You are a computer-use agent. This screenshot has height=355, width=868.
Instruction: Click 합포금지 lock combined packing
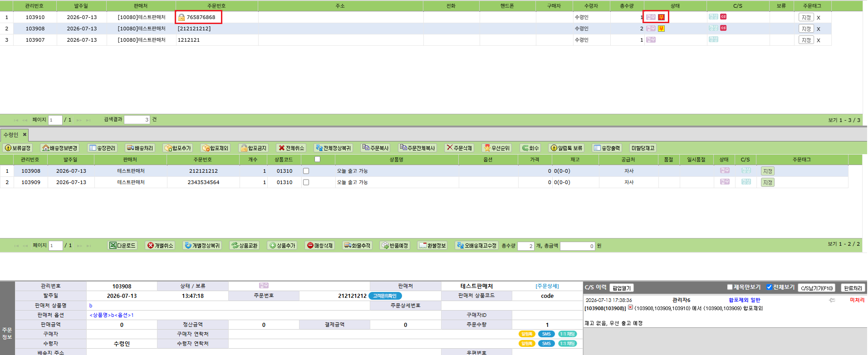(254, 148)
